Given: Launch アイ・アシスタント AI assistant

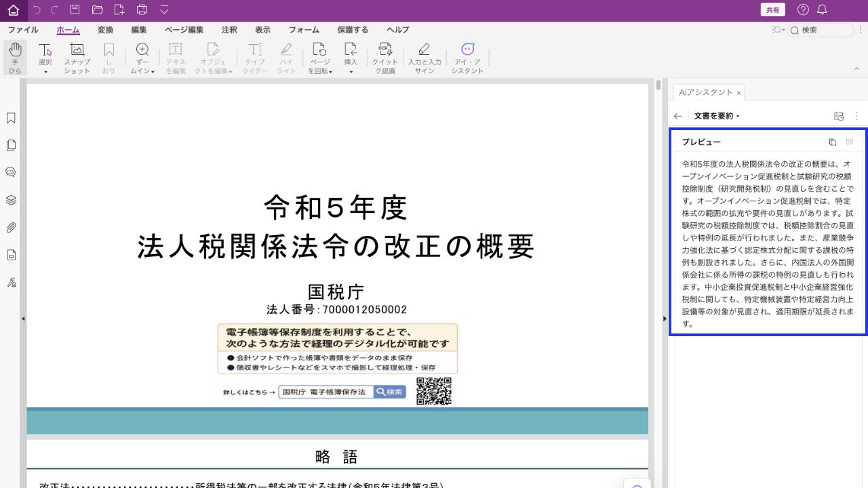Looking at the screenshot, I should pos(467,58).
